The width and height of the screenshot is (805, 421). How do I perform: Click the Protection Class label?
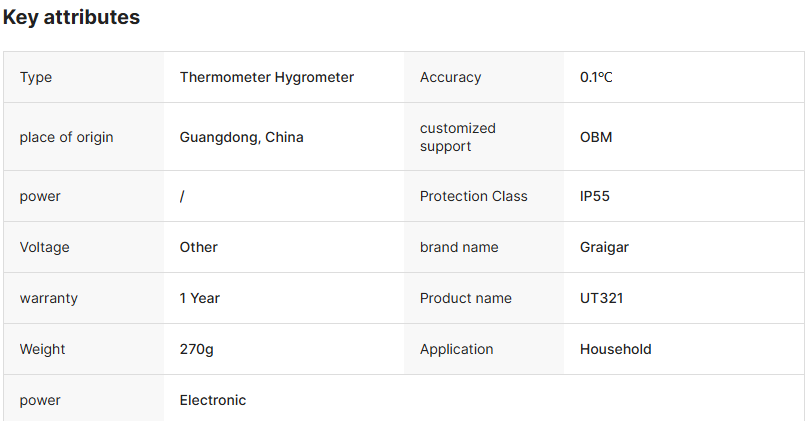pyautogui.click(x=474, y=196)
